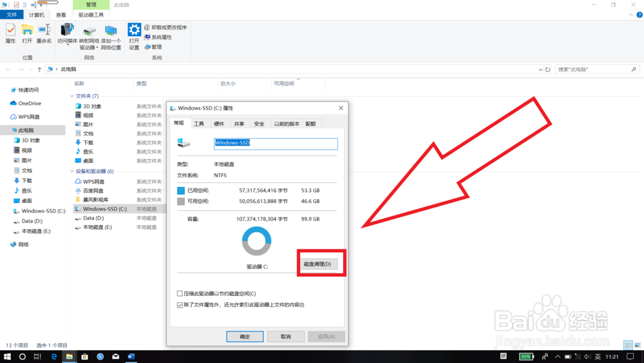Screen dimensions: 644x363
Task: Open the Sharing (共享) tab in properties dialog
Action: tap(239, 124)
